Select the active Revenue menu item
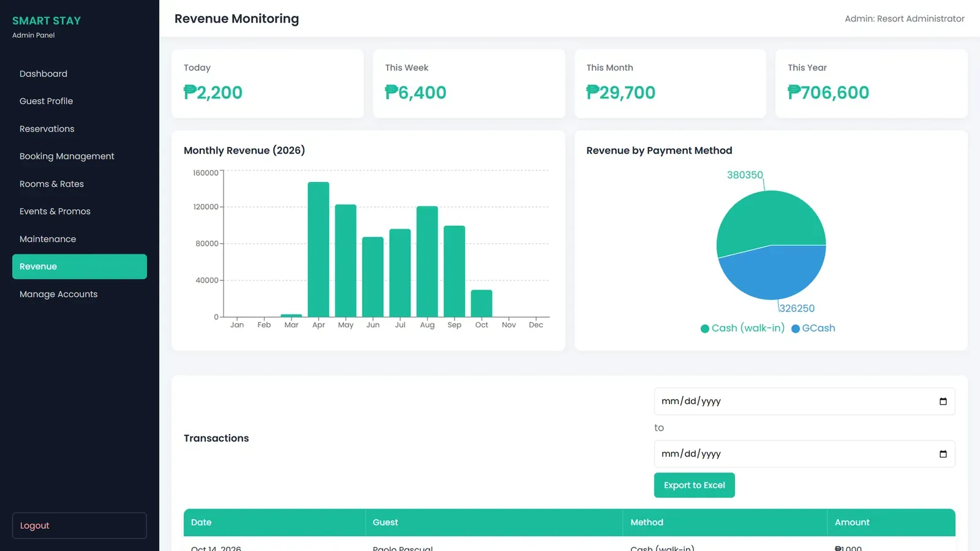 (80, 267)
